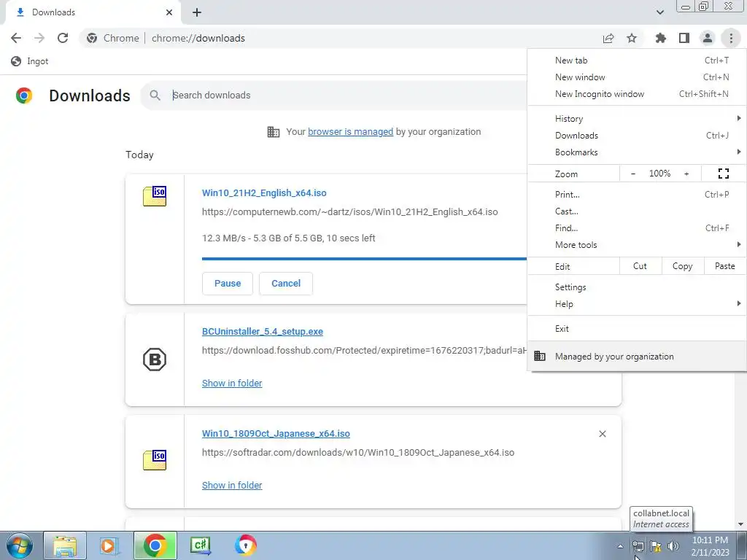Choose Print from the menu
Image resolution: width=747 pixels, height=560 pixels.
(x=637, y=194)
